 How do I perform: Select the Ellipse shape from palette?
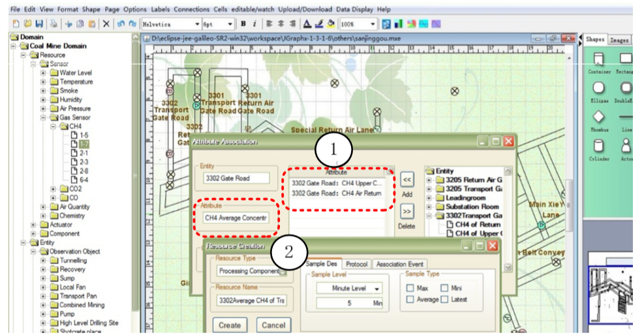[x=598, y=89]
